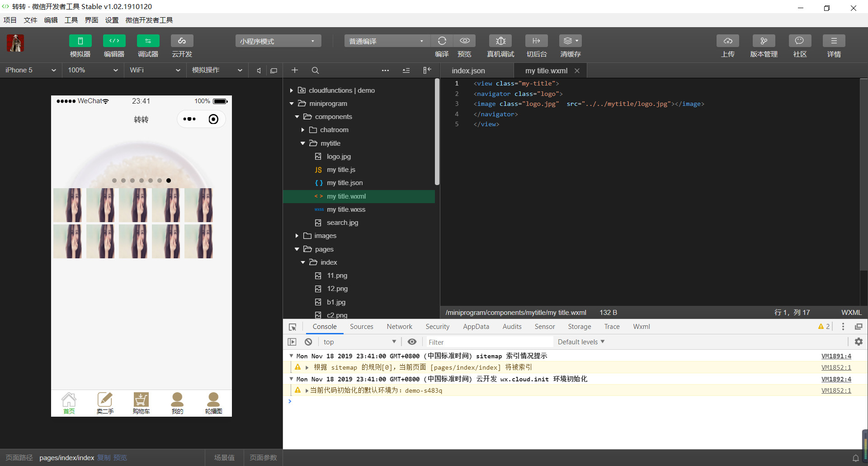Click the 复制 link in page path

click(x=104, y=458)
